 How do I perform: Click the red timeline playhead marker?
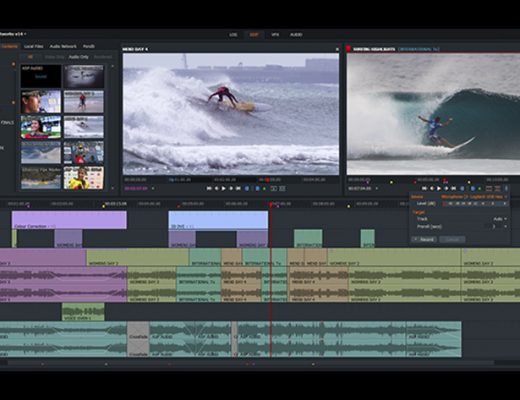271,204
